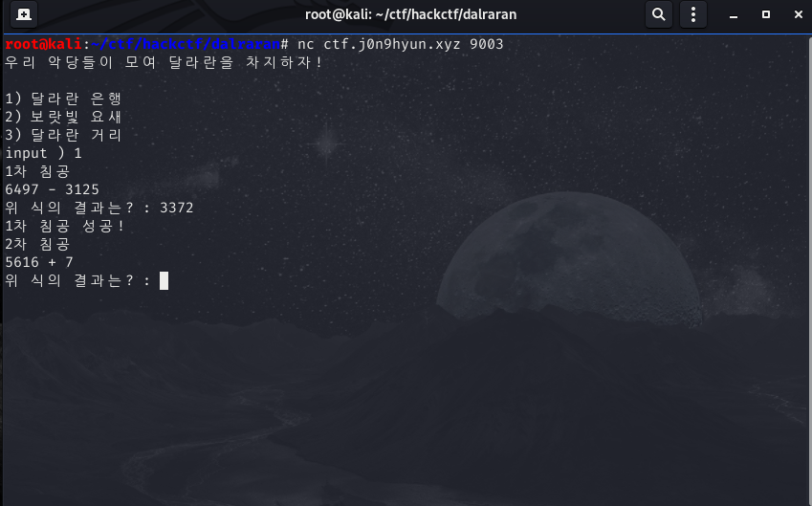This screenshot has width=812, height=506.
Task: Click the answer 3372
Action: coord(177,208)
